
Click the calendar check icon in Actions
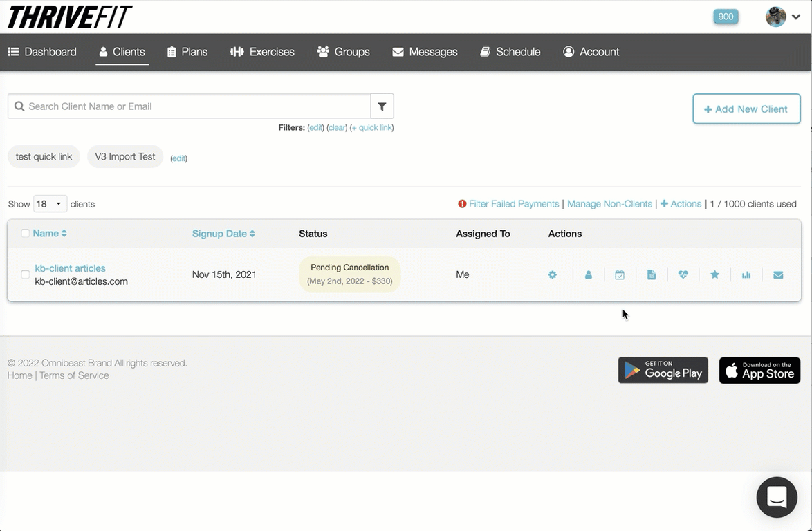[x=620, y=275]
